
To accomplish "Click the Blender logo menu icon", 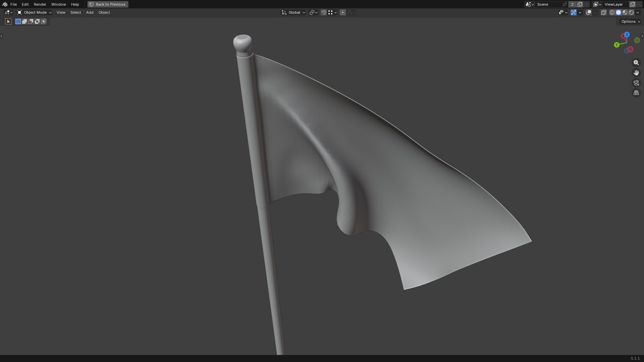I will click(x=5, y=4).
